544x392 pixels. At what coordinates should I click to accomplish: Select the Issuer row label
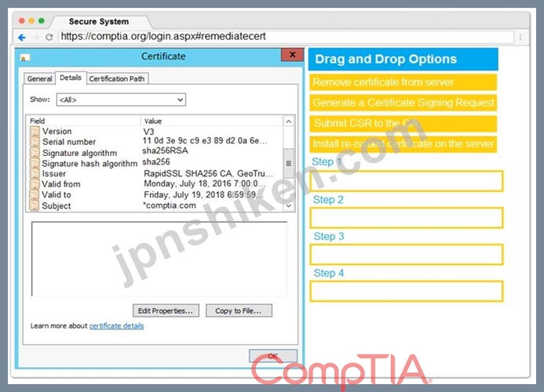(x=54, y=173)
